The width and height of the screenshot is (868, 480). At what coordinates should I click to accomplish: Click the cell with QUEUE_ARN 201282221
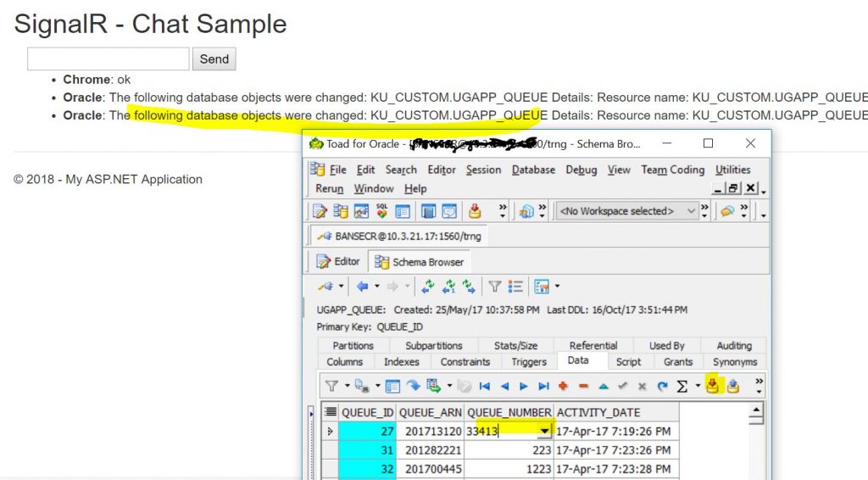click(430, 450)
